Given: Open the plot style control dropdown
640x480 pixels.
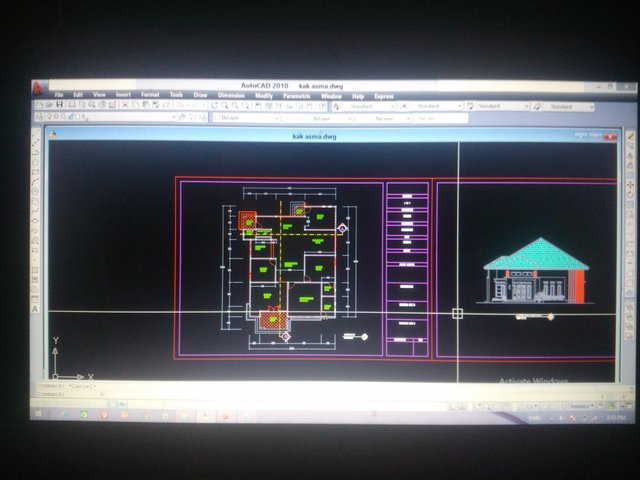Looking at the screenshot, I should pos(441,118).
